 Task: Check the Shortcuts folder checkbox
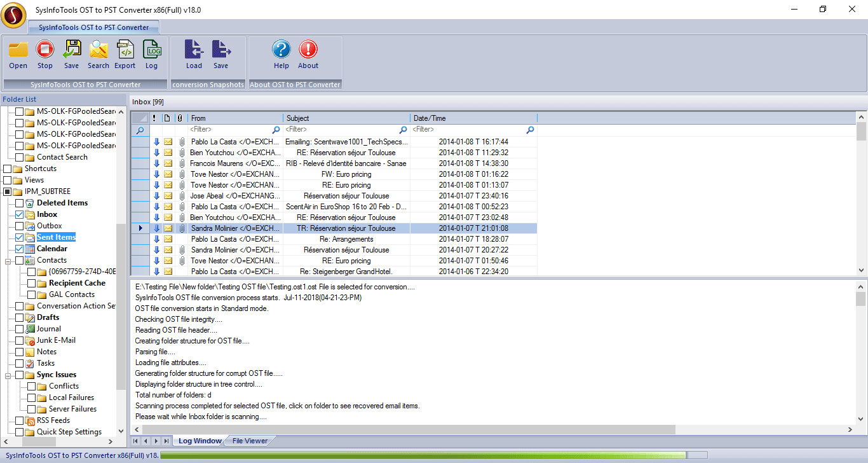coord(7,169)
